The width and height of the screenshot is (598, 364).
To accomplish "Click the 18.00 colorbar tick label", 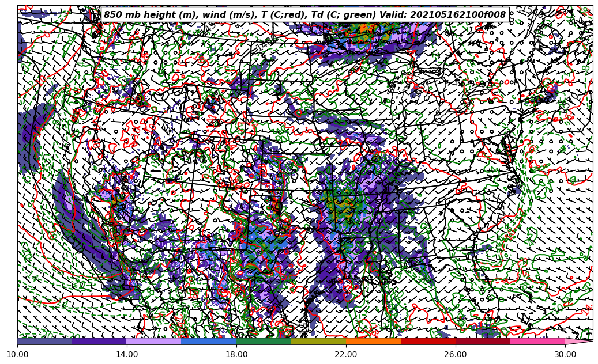I will [236, 354].
